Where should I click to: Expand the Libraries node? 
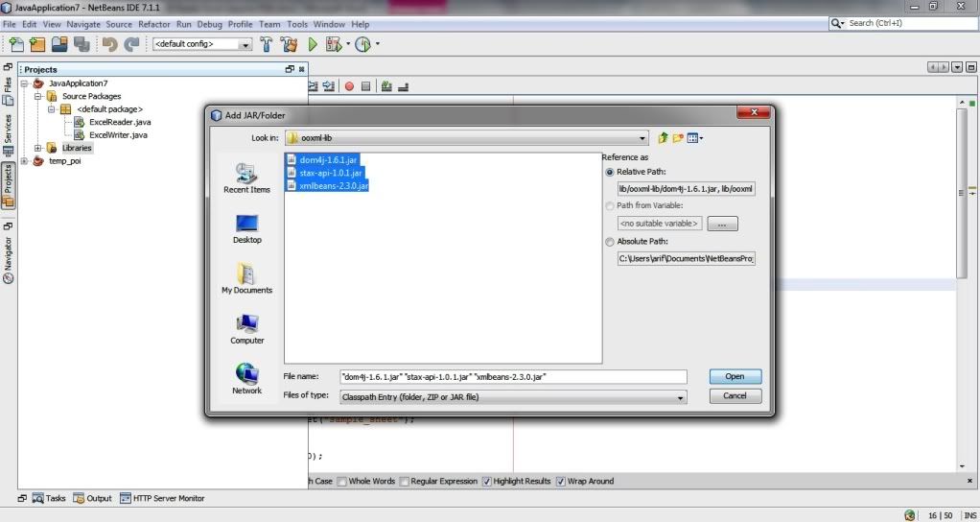pyautogui.click(x=37, y=148)
